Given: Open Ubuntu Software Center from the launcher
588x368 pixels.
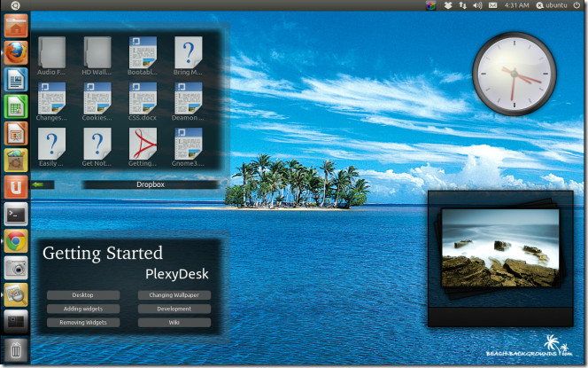Looking at the screenshot, I should 16,161.
